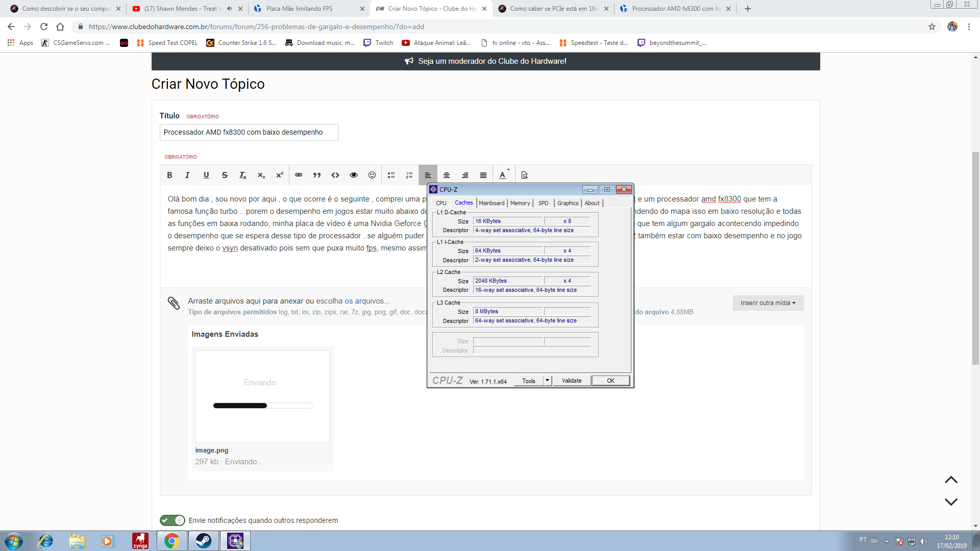The image size is (980, 551).
Task: Reload the current page
Action: 44,27
